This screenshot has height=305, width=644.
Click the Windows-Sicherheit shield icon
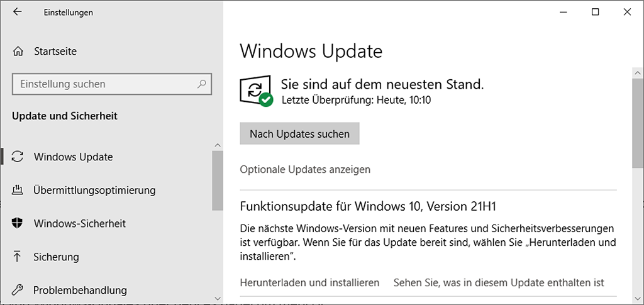point(19,223)
